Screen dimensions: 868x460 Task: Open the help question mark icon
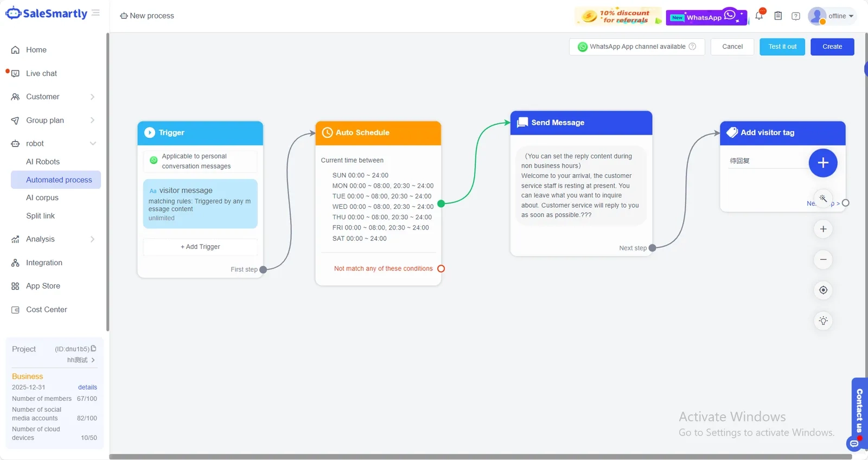(796, 16)
